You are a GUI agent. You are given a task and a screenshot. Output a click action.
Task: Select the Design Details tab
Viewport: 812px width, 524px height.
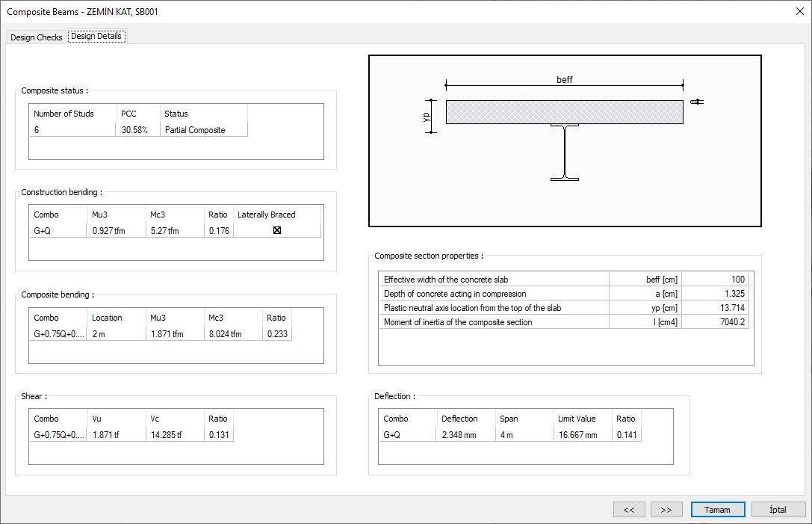[x=96, y=35]
